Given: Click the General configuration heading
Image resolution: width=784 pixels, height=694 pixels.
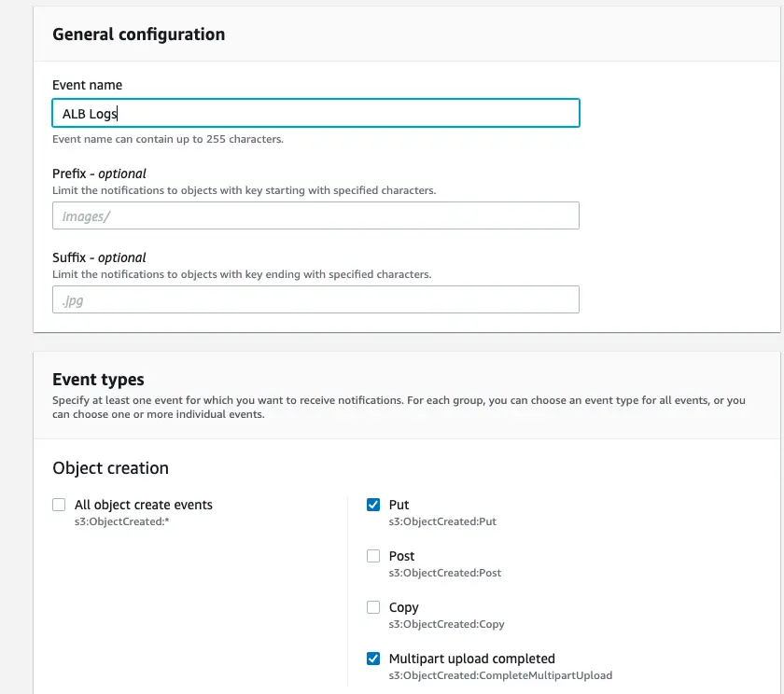Looking at the screenshot, I should pyautogui.click(x=138, y=35).
